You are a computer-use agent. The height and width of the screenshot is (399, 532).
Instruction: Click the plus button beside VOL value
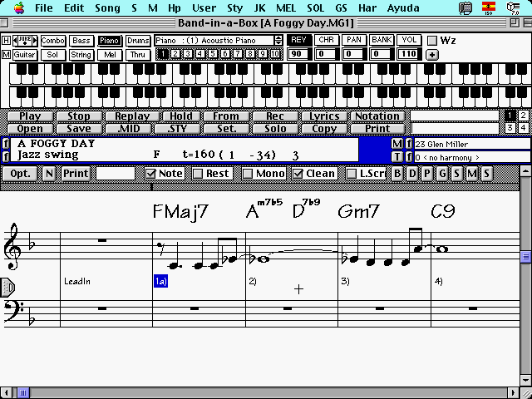click(432, 55)
